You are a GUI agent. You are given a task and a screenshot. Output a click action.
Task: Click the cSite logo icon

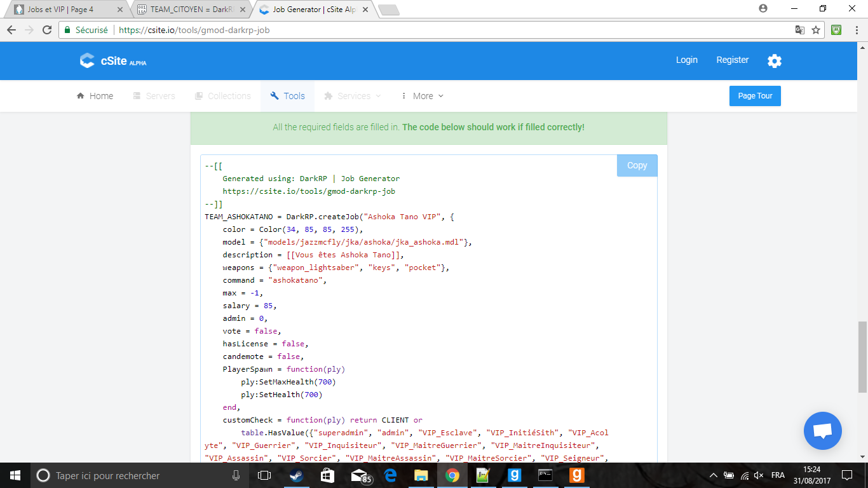pos(87,60)
